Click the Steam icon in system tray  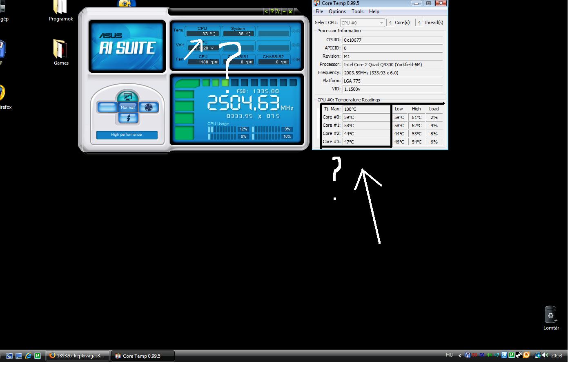pos(519,355)
